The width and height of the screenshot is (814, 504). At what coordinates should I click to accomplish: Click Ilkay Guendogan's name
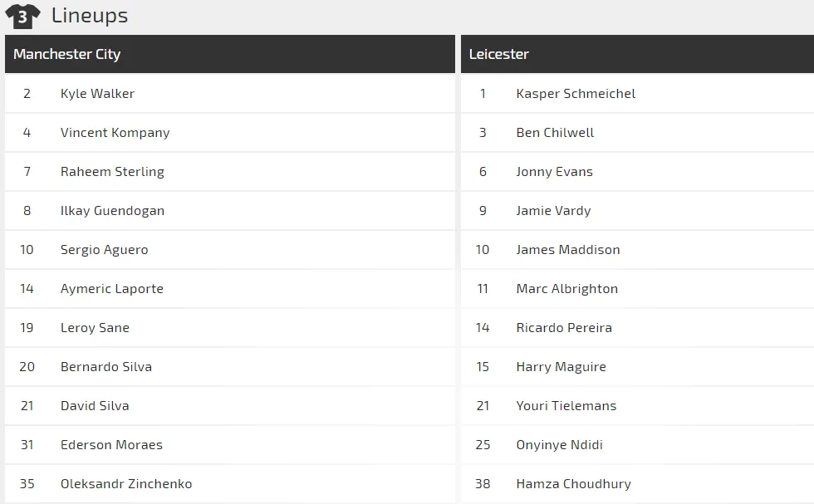pos(112,211)
